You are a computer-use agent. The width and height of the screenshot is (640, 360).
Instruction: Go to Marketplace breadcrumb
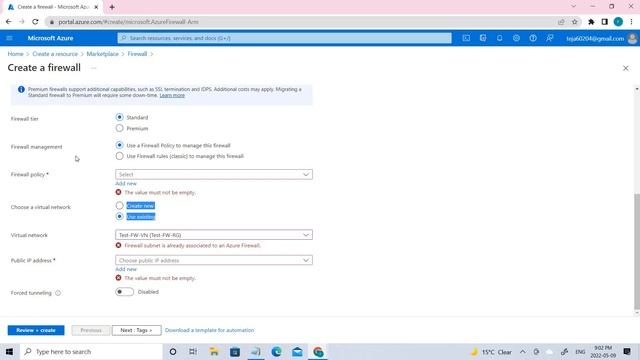102,54
